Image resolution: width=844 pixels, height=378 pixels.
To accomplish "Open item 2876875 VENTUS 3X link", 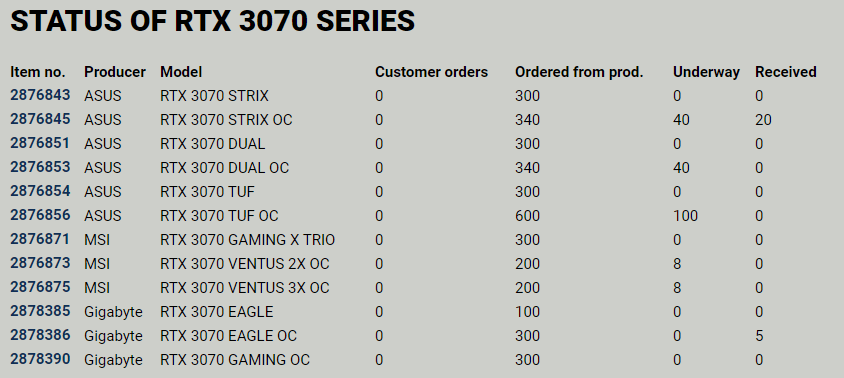I will click(x=40, y=287).
